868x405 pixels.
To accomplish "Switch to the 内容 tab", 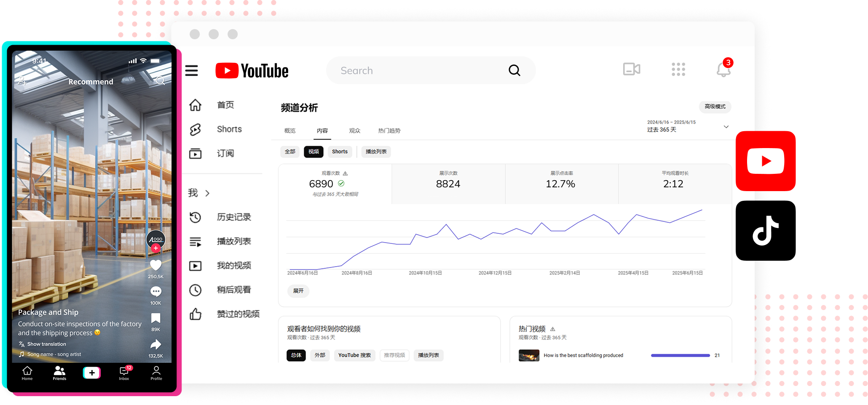I will pyautogui.click(x=322, y=131).
